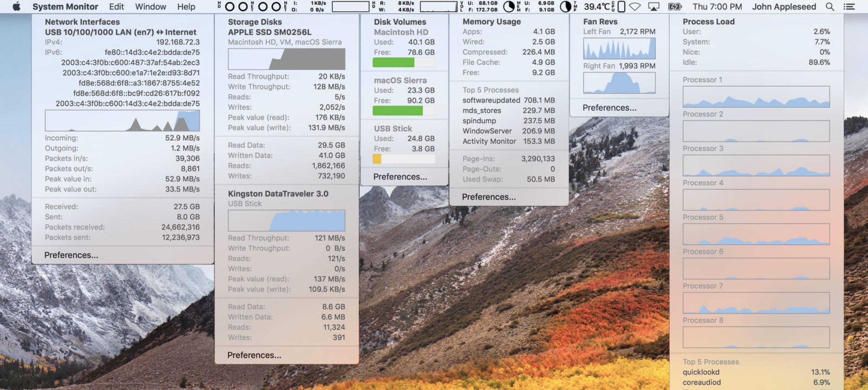
Task: Open the Wi-Fi status menu
Action: [x=635, y=6]
